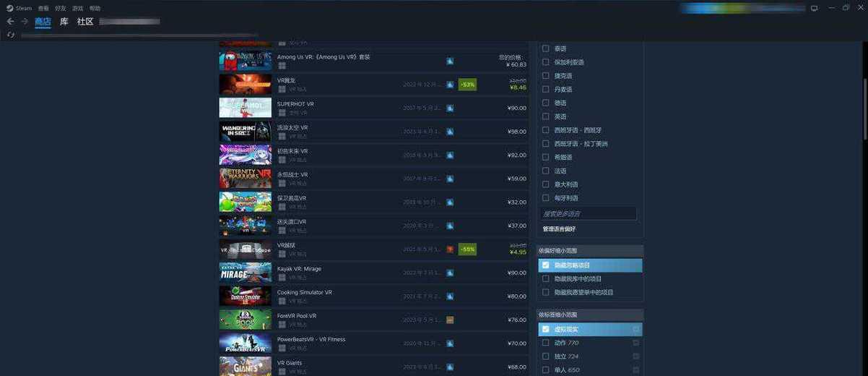Click the ¥90.00 price of SUPERHOT VR

click(517, 108)
